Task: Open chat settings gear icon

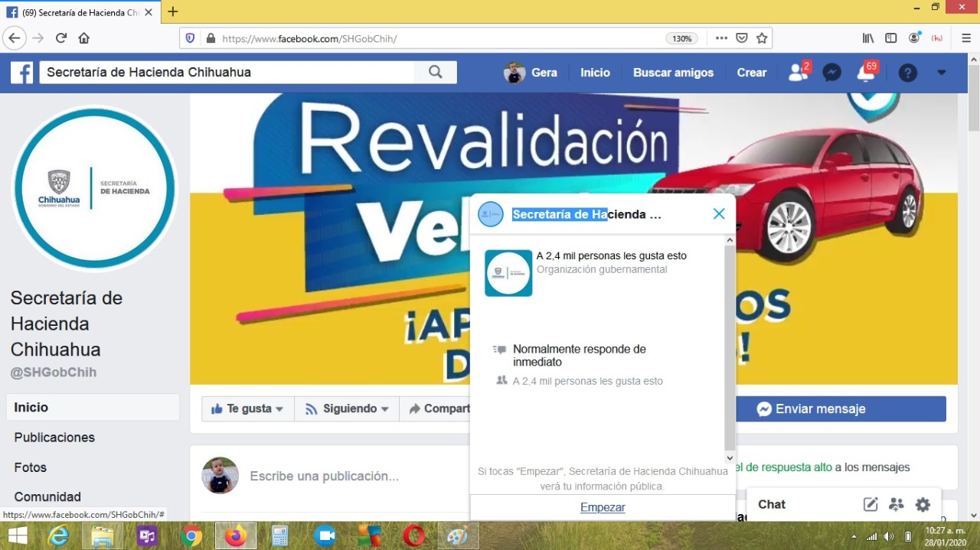Action: pos(923,505)
